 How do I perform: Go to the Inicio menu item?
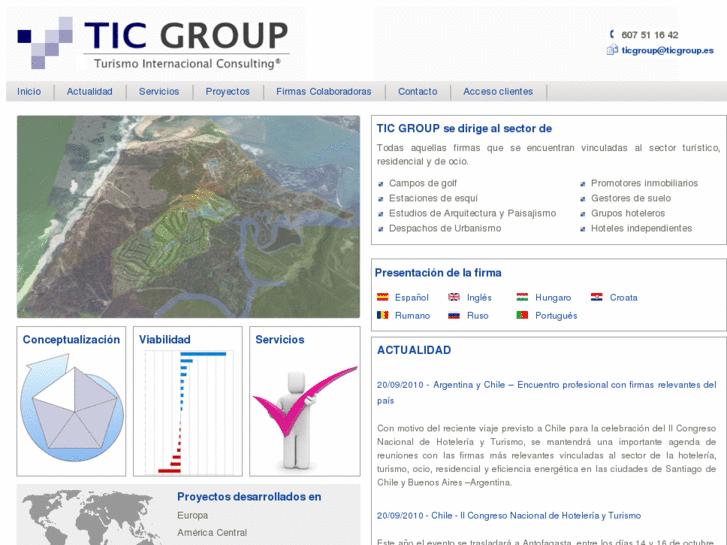click(29, 91)
